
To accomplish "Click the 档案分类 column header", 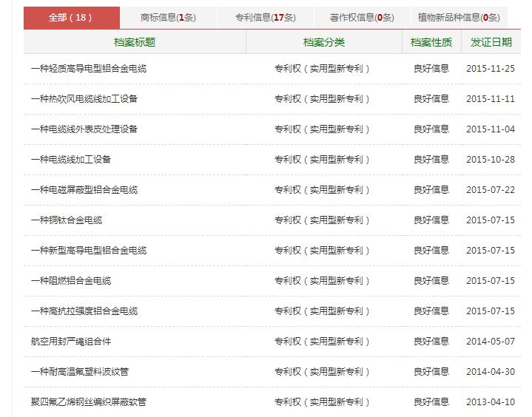I will (x=324, y=42).
